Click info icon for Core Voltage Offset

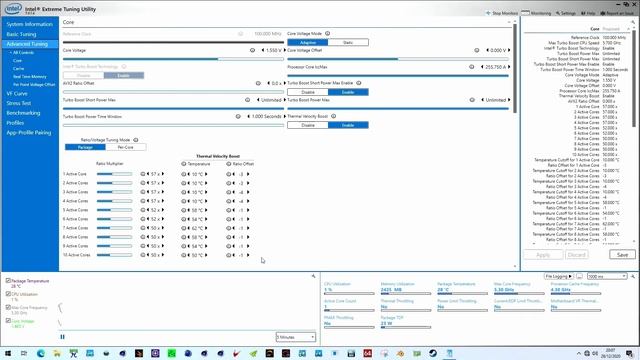[x=477, y=50]
